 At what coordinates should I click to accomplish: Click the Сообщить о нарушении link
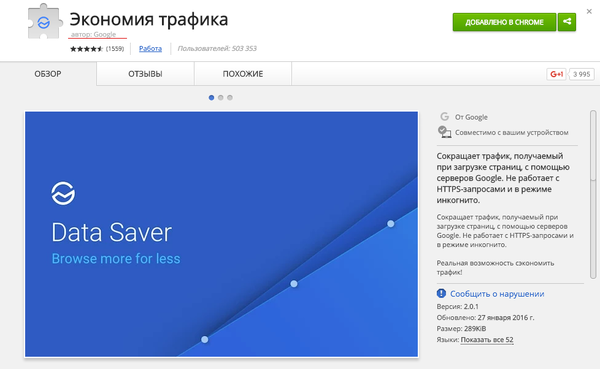pyautogui.click(x=497, y=294)
